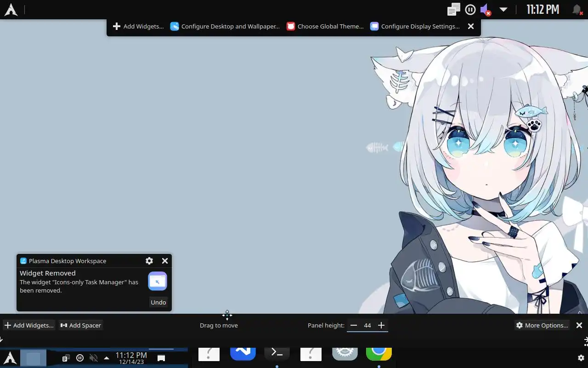Click the bottom panel clock showing 12/14/23
This screenshot has width=588, height=368.
click(x=131, y=358)
